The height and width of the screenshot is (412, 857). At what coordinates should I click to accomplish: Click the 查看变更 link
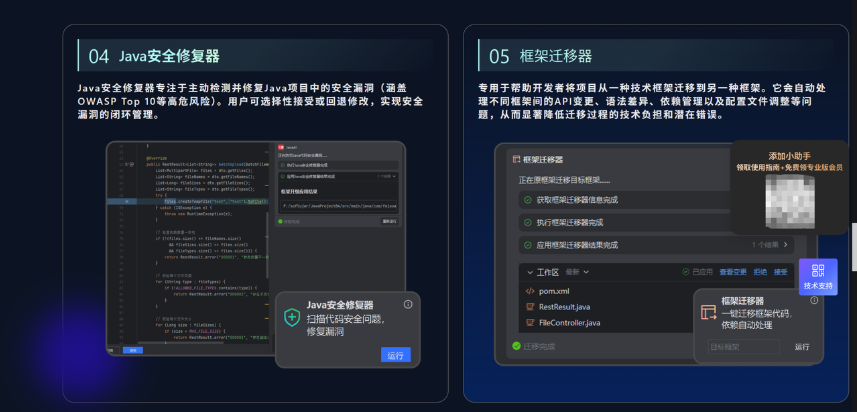click(732, 272)
